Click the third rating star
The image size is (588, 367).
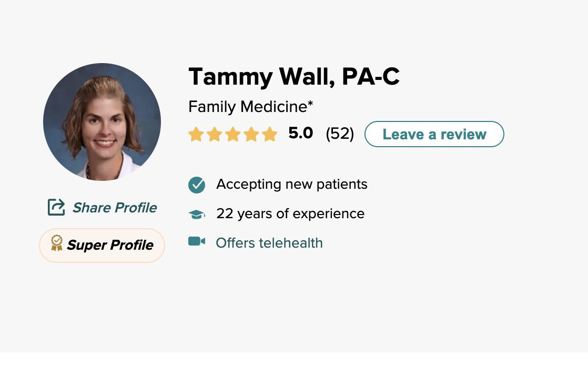233,134
